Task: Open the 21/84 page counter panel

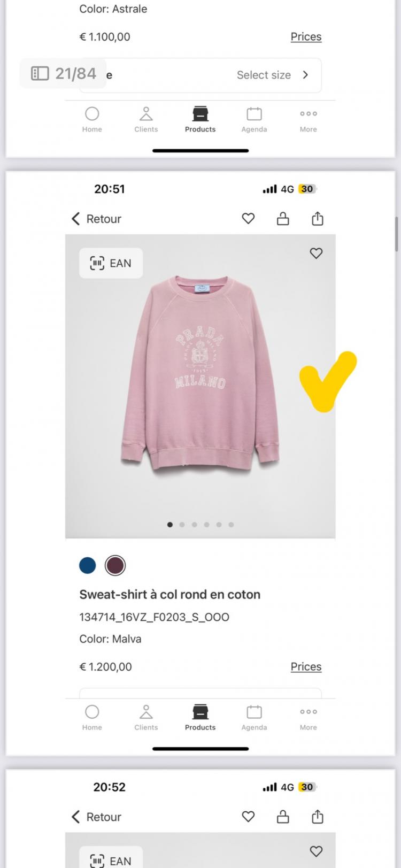Action: 64,73
